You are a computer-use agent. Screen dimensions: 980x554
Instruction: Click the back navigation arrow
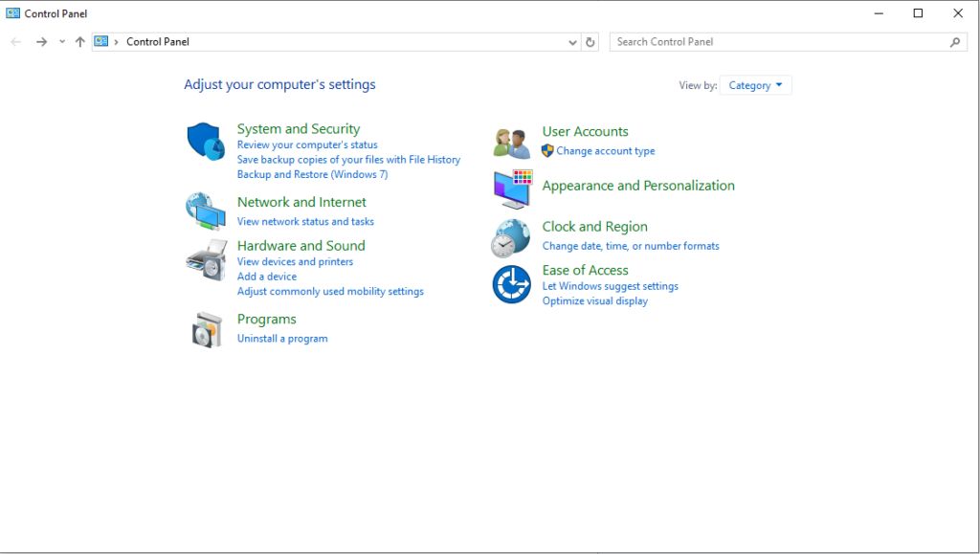point(15,41)
